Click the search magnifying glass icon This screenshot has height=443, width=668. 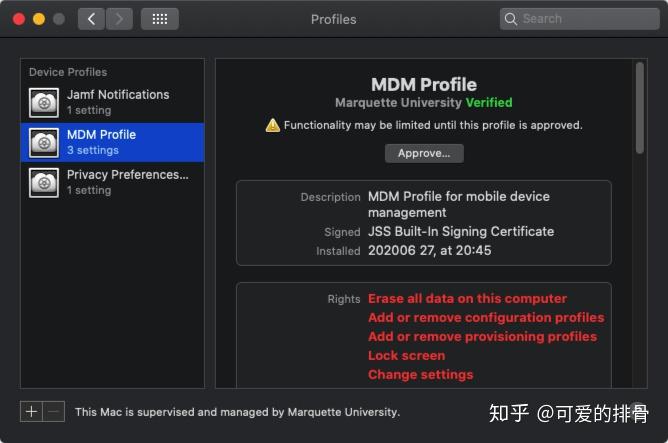click(x=512, y=19)
